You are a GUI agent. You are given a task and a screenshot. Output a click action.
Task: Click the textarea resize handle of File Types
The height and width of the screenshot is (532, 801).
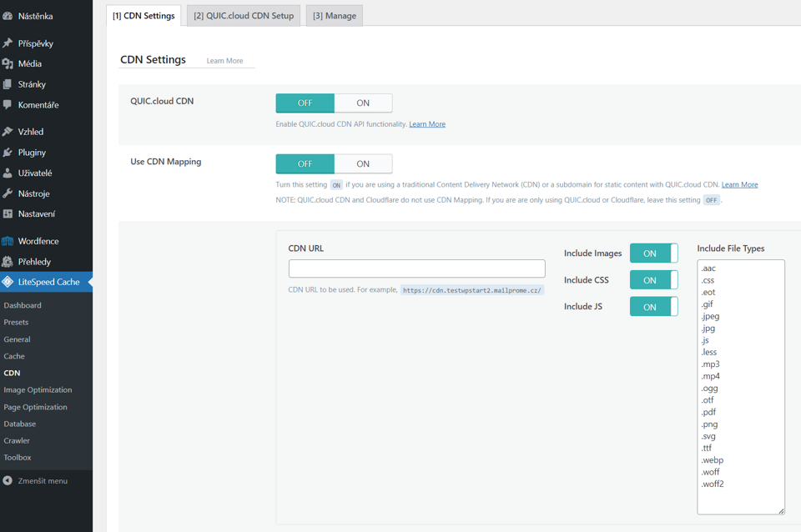782,511
